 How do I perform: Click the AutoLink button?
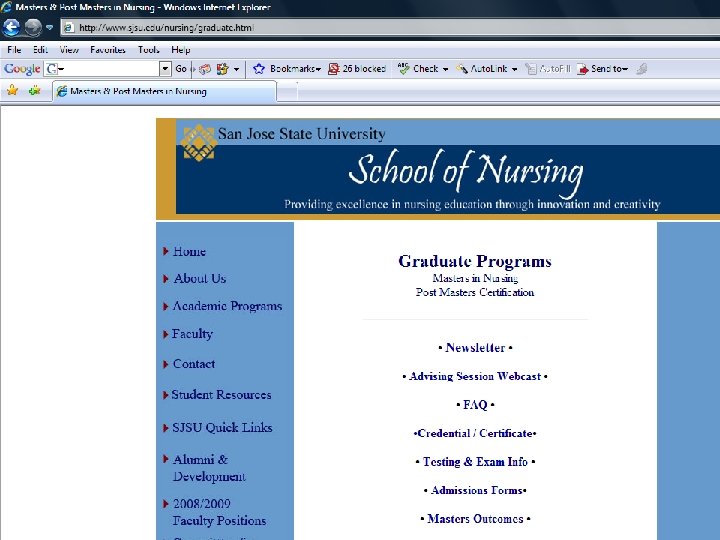coord(481,69)
